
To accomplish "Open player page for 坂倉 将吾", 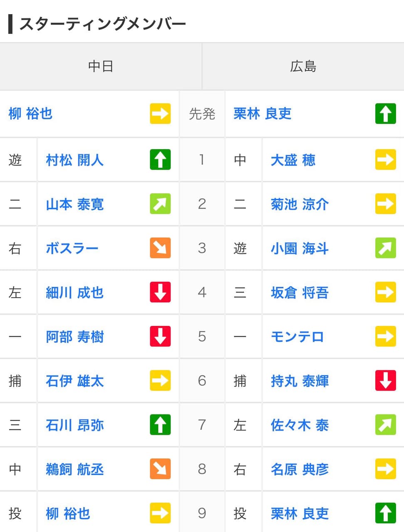I will pos(300,293).
